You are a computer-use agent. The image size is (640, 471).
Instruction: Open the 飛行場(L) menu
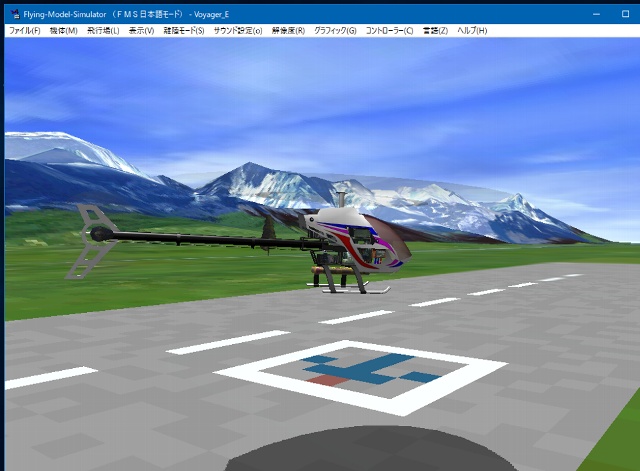(103, 31)
